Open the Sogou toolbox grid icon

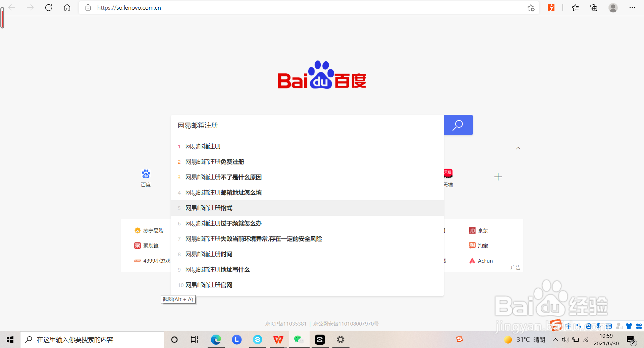click(639, 326)
